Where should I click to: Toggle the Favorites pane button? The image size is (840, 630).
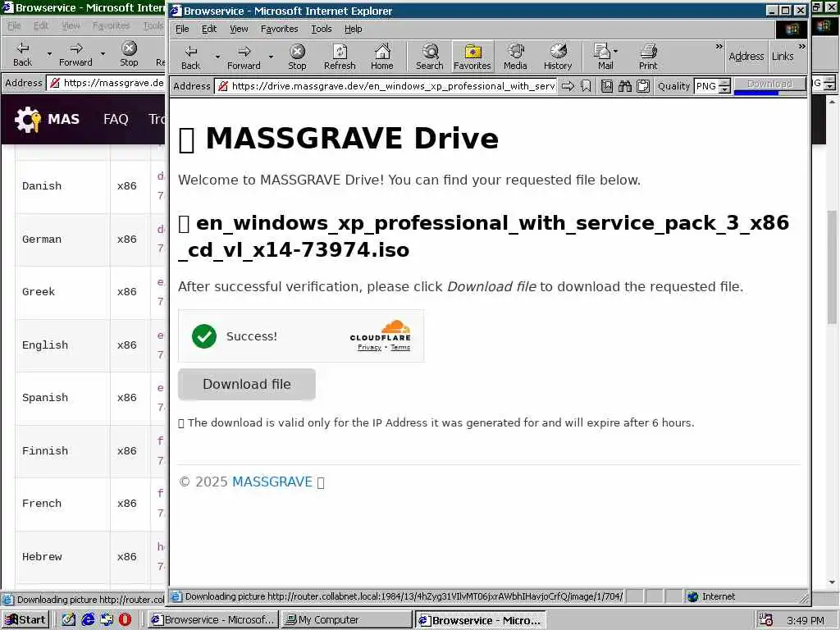pos(472,57)
